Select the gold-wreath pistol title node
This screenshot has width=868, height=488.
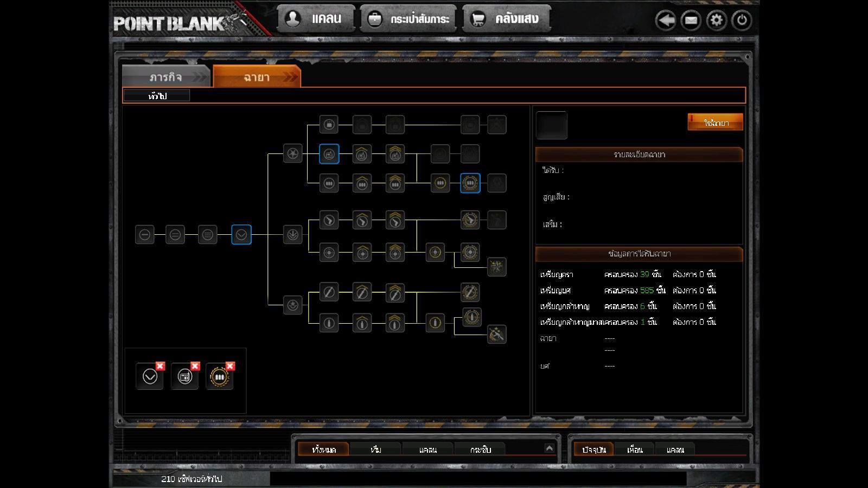[x=470, y=220]
